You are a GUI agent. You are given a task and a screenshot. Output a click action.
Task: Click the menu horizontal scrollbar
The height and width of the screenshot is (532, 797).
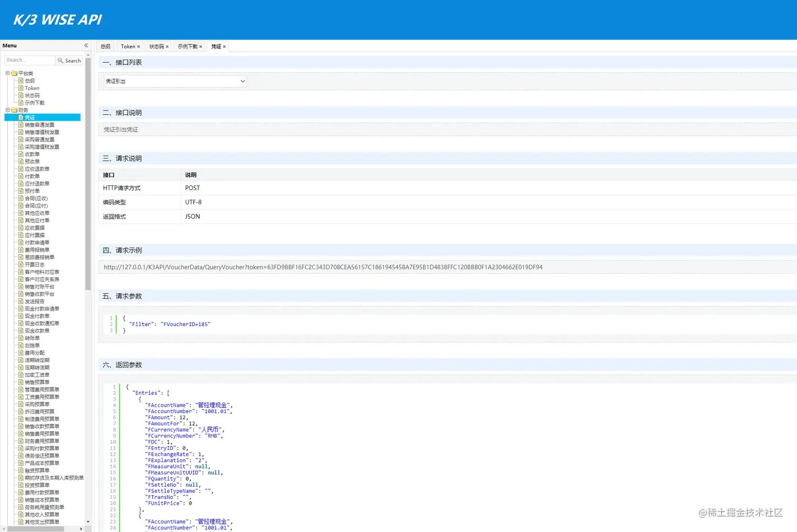point(35,529)
